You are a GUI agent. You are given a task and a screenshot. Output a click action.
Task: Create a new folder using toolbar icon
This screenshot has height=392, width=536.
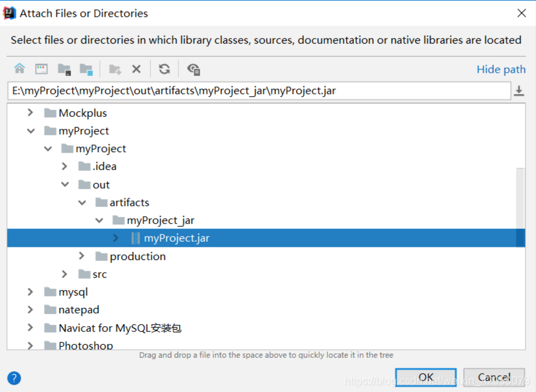(115, 69)
